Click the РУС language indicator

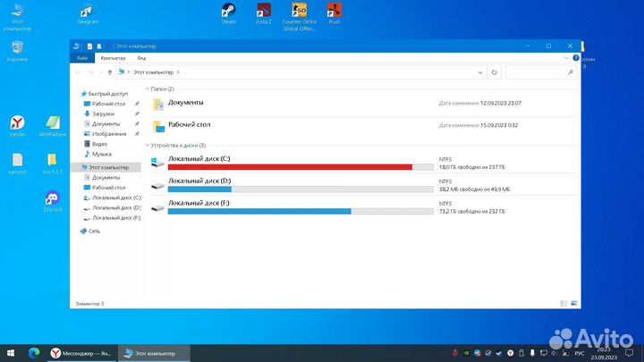pos(579,353)
